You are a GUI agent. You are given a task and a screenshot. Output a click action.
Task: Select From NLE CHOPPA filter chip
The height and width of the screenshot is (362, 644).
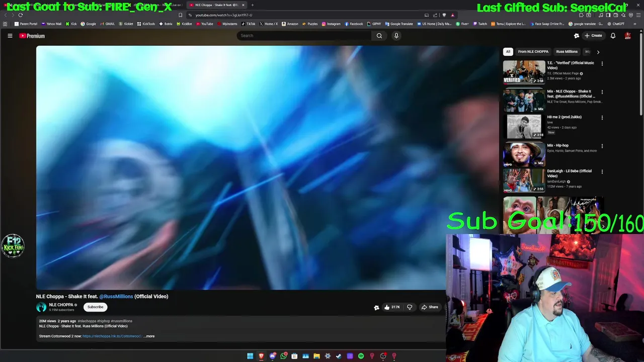[x=533, y=52]
